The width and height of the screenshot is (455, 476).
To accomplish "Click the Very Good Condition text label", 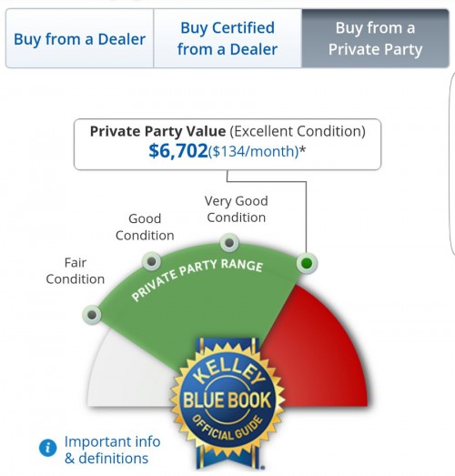I will [x=237, y=209].
